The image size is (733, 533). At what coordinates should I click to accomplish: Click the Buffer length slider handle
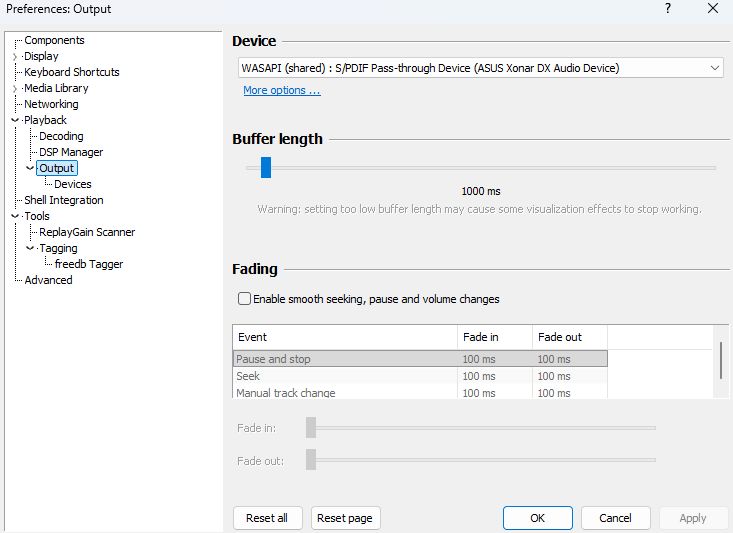click(x=266, y=167)
